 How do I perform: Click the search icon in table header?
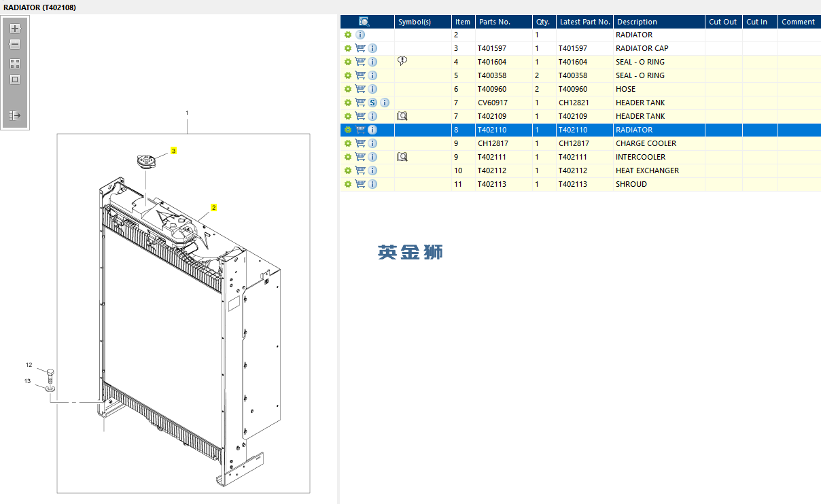[364, 22]
